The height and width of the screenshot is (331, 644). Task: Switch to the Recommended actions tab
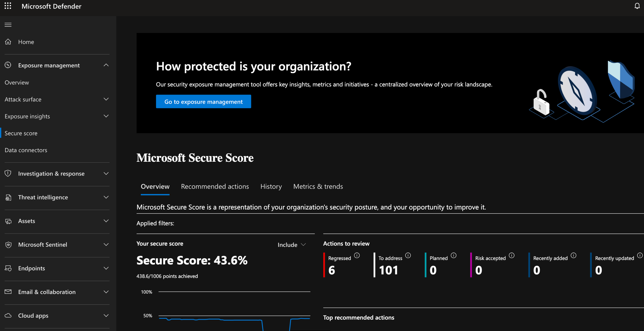coord(215,186)
